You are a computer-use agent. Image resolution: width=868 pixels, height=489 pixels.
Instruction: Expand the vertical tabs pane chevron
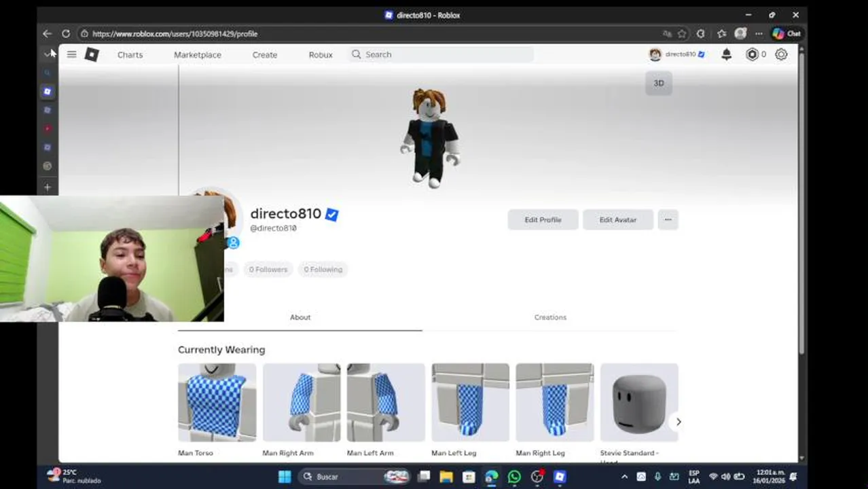coord(47,54)
